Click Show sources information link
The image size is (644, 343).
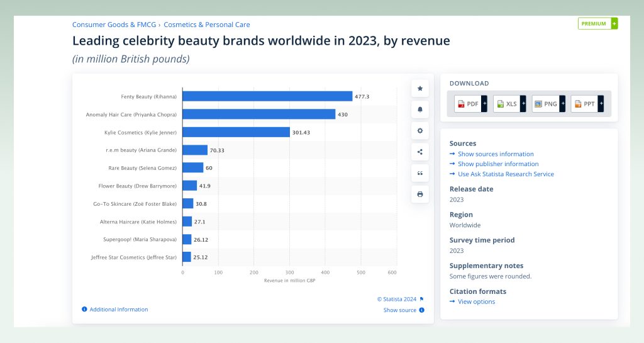pyautogui.click(x=496, y=154)
